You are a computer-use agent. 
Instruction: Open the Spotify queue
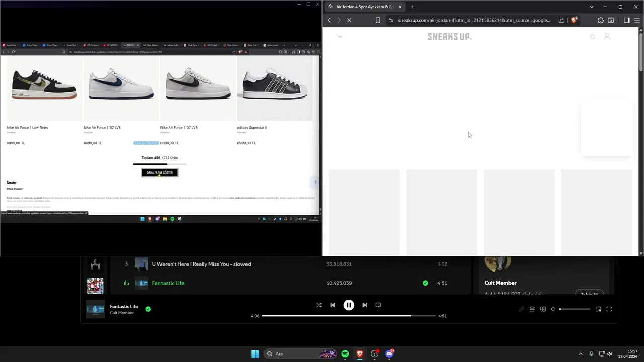[x=532, y=309]
